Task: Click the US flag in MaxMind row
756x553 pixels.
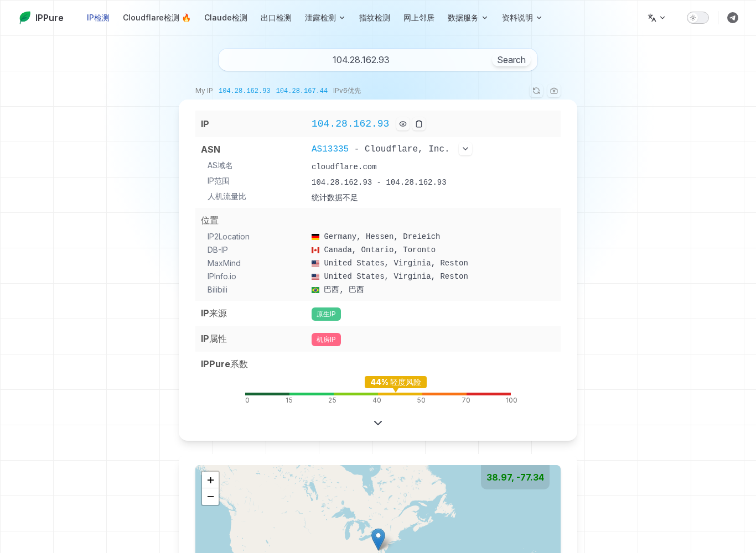Action: 315,263
